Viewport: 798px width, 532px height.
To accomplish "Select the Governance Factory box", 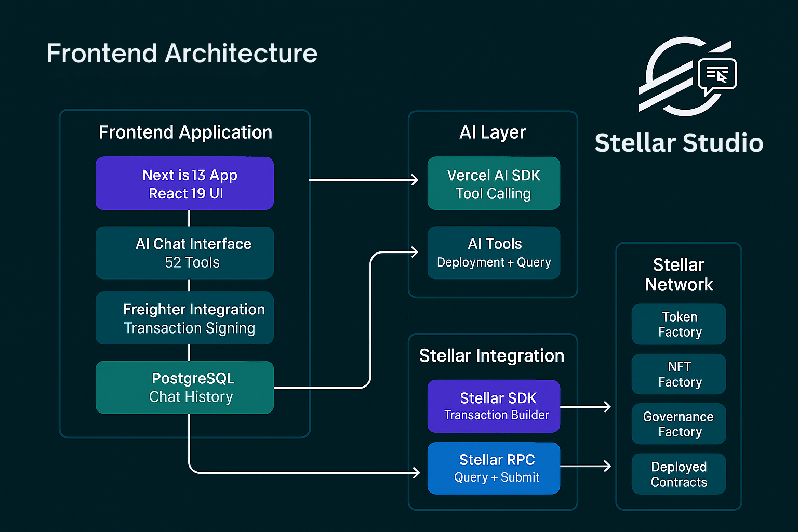I will coord(679,424).
